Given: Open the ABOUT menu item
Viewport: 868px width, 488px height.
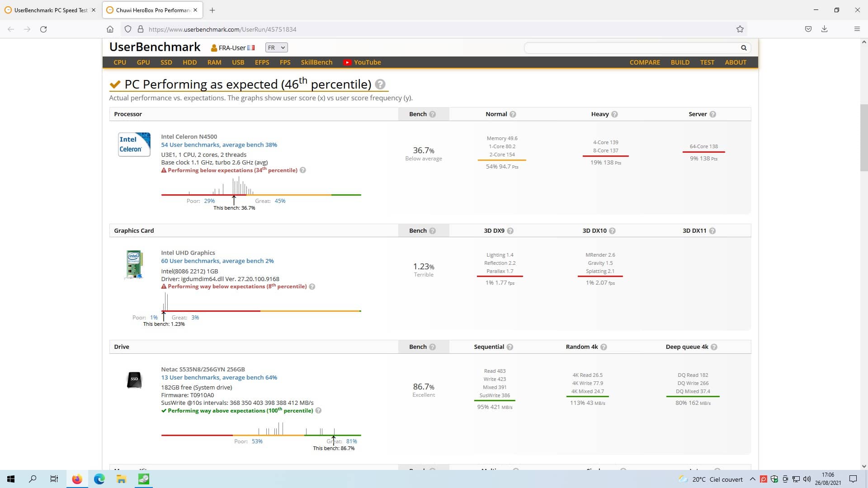Looking at the screenshot, I should point(736,62).
